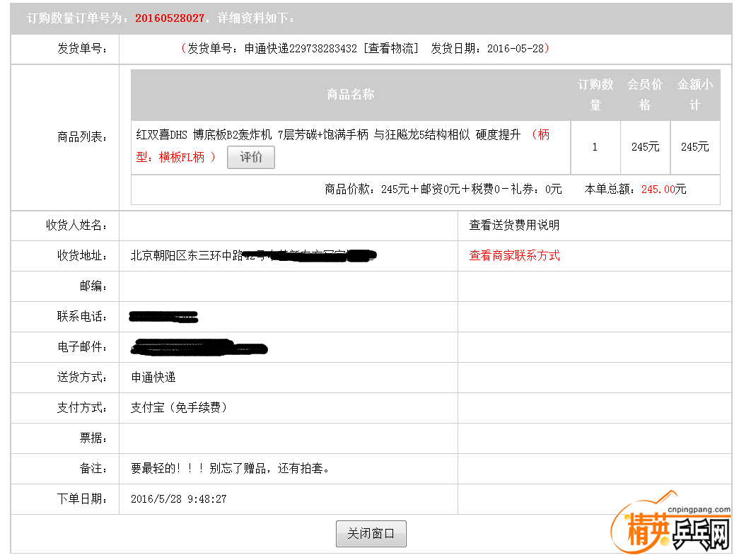Click the order total 245.00元
Viewport: 739px width, 560px height.
663,189
